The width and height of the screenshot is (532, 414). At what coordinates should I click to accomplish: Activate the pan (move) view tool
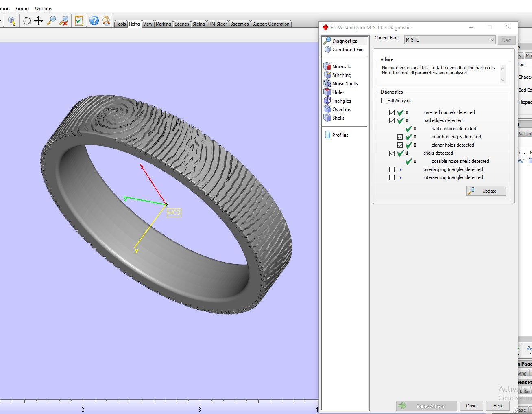[39, 21]
